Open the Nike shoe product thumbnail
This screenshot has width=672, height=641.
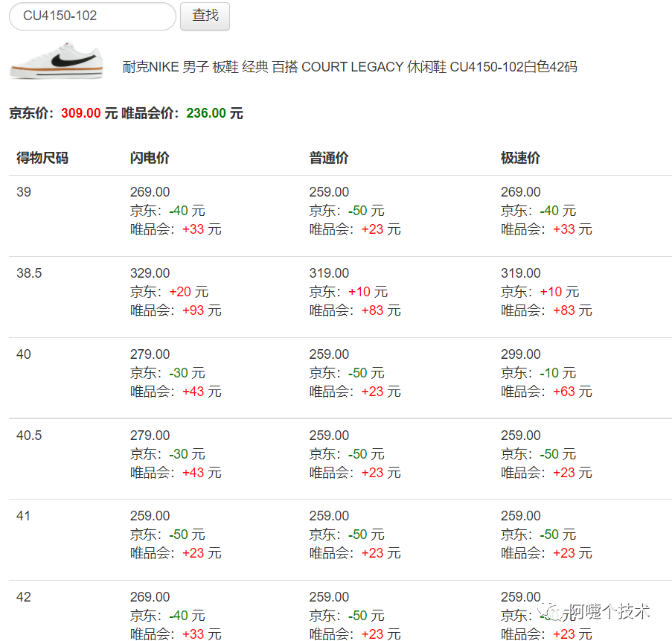pos(57,61)
